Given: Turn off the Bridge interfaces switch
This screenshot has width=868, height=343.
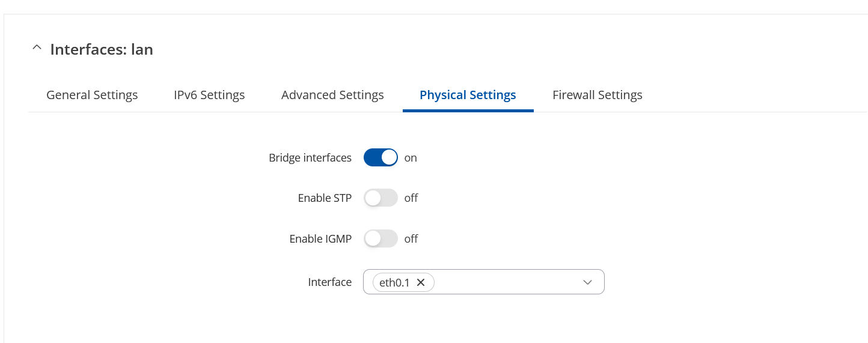Looking at the screenshot, I should pos(381,158).
